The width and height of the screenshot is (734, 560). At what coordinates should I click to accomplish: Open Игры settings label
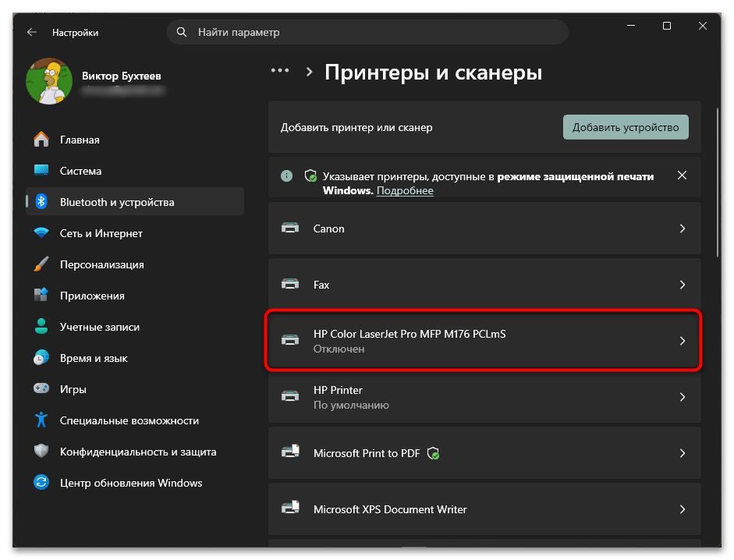click(x=73, y=389)
